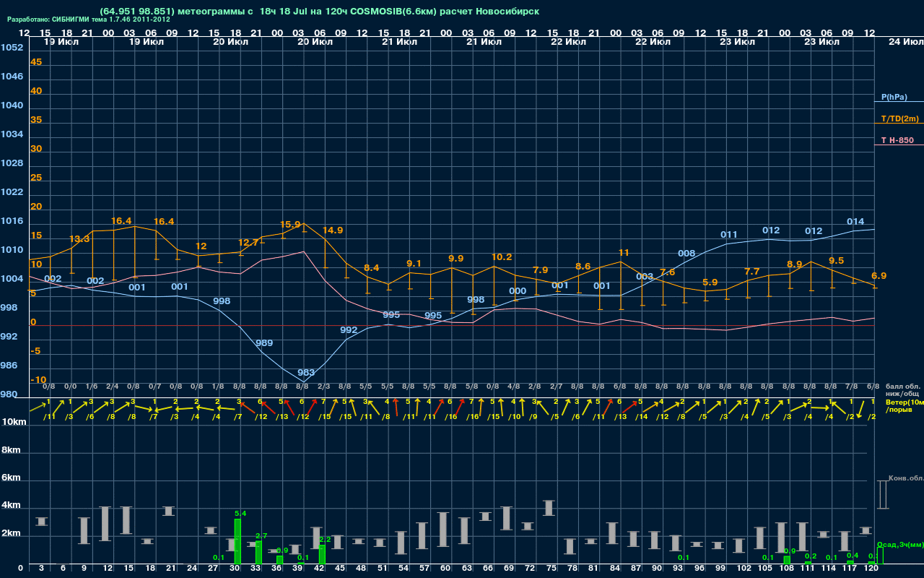Click the 9.5 temperature value

point(837,261)
